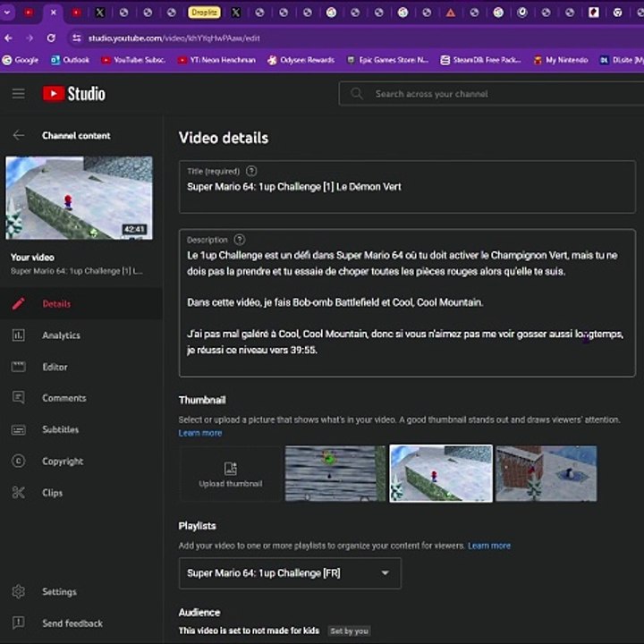Open the Clips menu item
The height and width of the screenshot is (644, 644).
point(81,493)
